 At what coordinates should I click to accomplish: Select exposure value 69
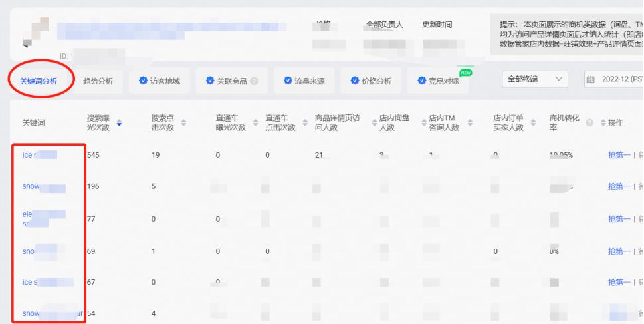coord(91,251)
